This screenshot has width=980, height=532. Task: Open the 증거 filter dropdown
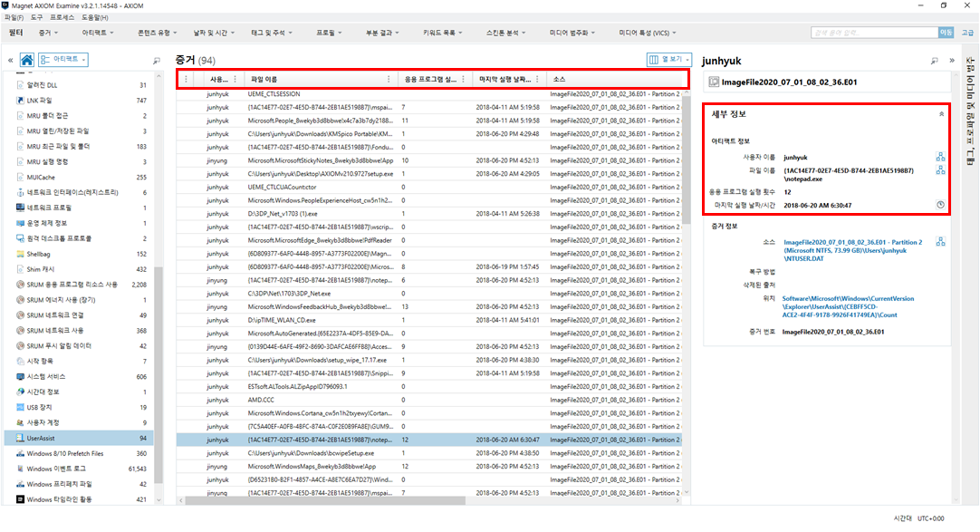(48, 34)
